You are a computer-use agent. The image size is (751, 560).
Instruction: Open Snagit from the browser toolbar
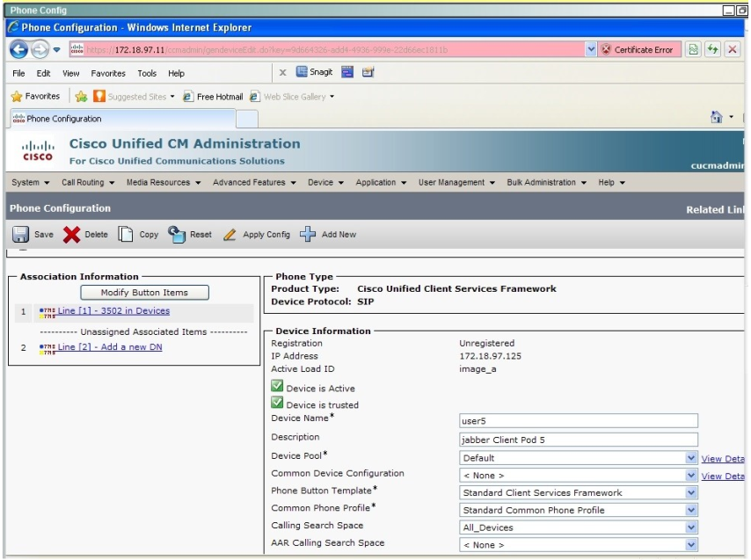tap(314, 74)
